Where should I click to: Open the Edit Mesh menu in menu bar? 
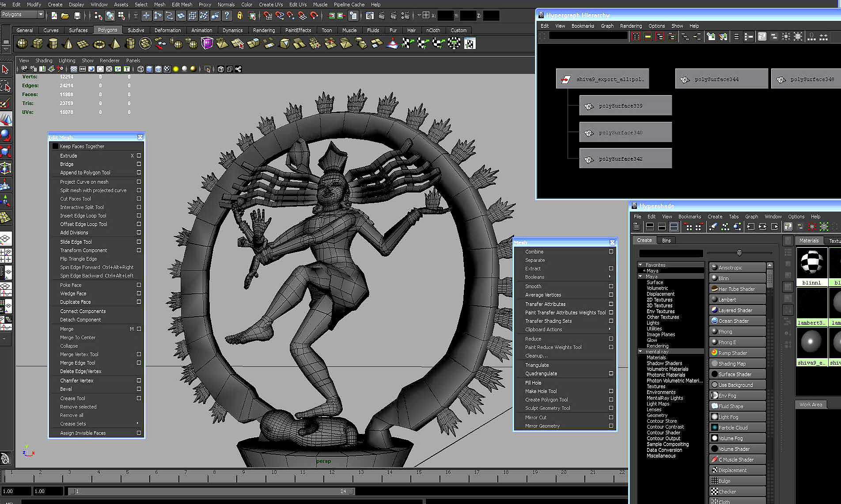[182, 4]
